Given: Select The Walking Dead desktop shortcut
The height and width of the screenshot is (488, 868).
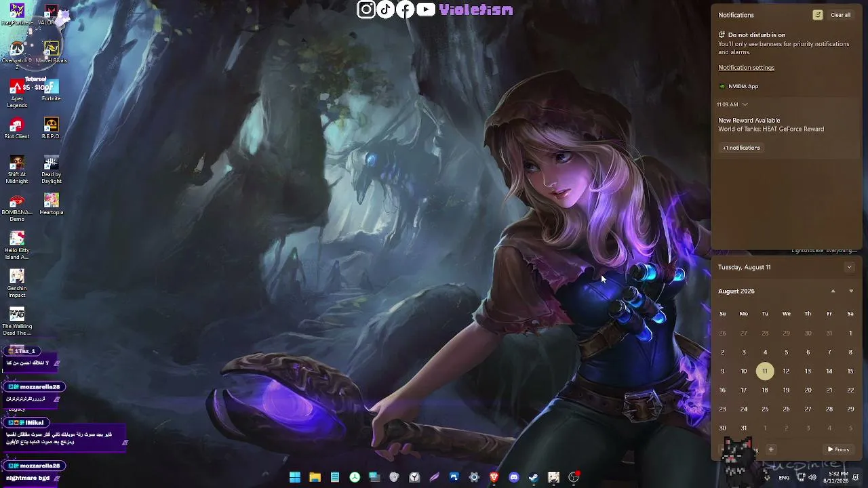Looking at the screenshot, I should [x=17, y=321].
